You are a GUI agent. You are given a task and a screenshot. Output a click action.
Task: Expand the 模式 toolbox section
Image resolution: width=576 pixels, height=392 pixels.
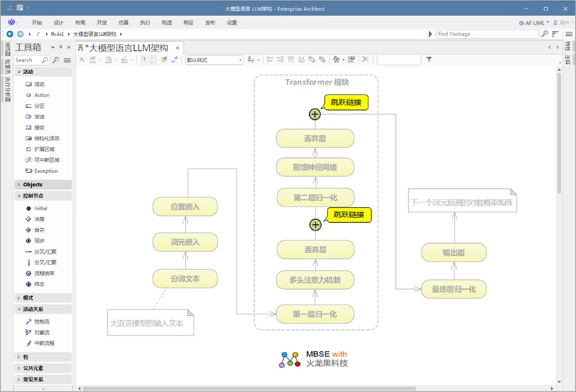[x=28, y=298]
